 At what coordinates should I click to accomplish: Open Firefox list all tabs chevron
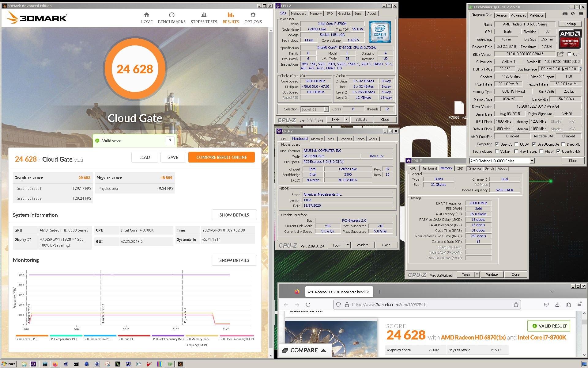pyautogui.click(x=552, y=292)
